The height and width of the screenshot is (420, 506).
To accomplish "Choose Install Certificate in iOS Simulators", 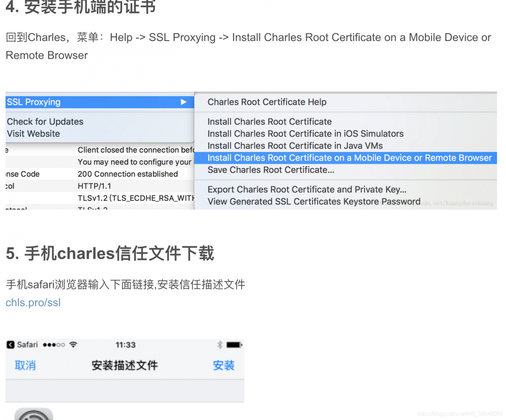I will point(306,134).
